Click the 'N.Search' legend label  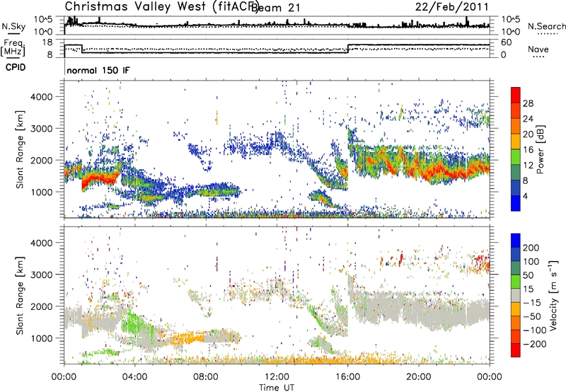[546, 26]
